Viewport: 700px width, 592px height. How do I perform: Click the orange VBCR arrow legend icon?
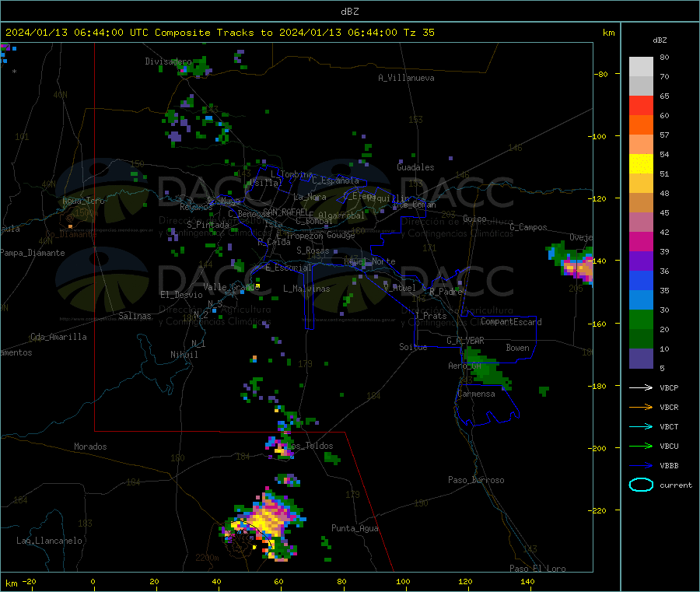pyautogui.click(x=641, y=407)
